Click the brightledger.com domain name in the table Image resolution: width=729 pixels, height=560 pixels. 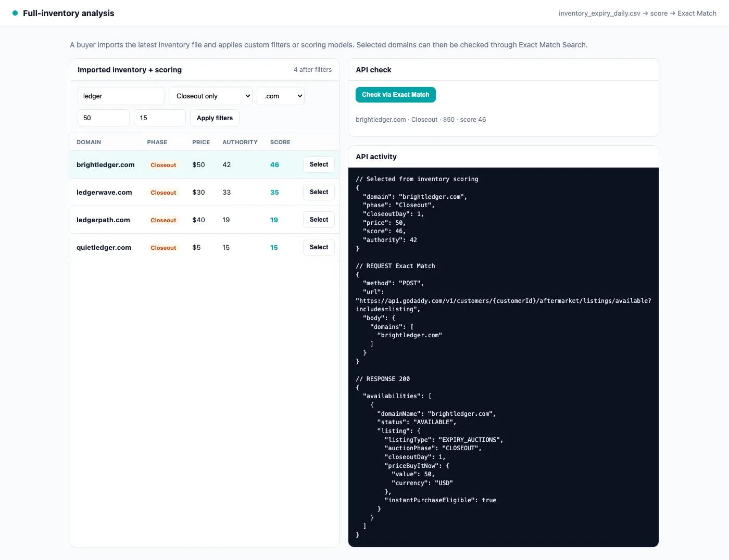pos(106,165)
